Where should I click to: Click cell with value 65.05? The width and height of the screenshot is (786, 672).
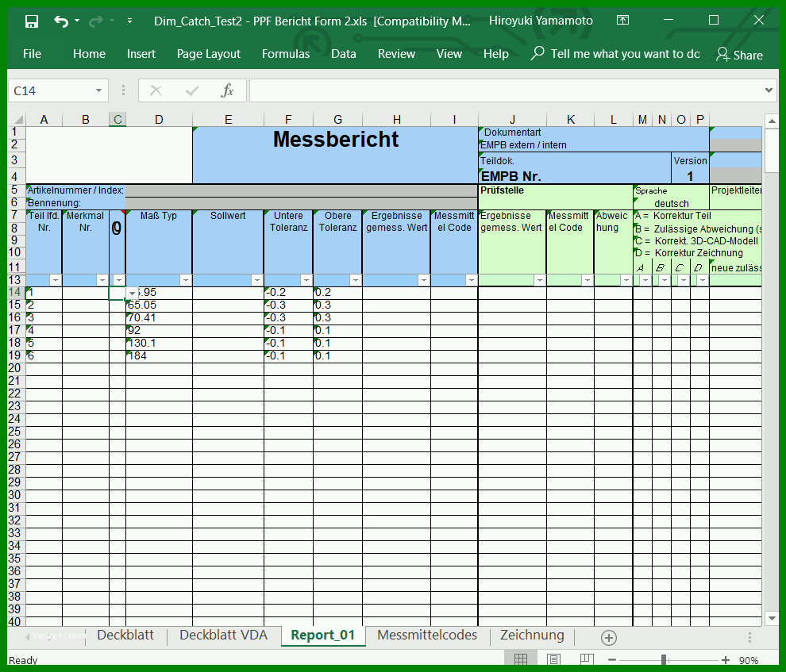click(159, 305)
